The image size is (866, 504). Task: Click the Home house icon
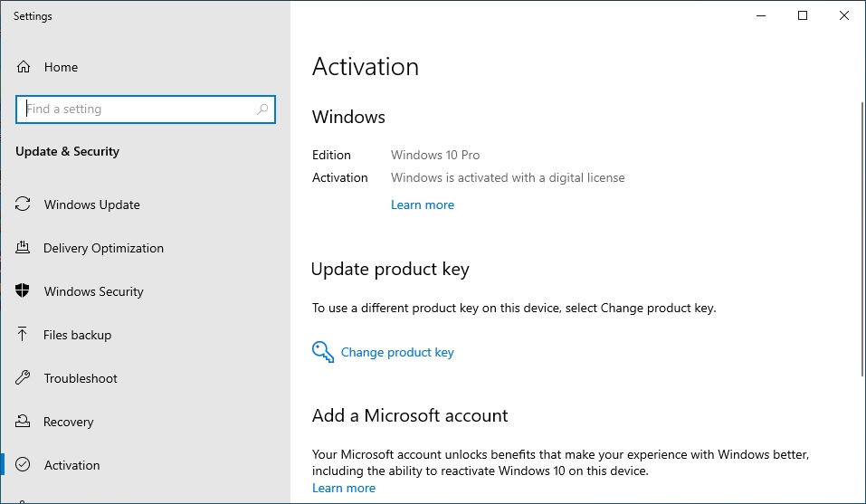(x=24, y=67)
